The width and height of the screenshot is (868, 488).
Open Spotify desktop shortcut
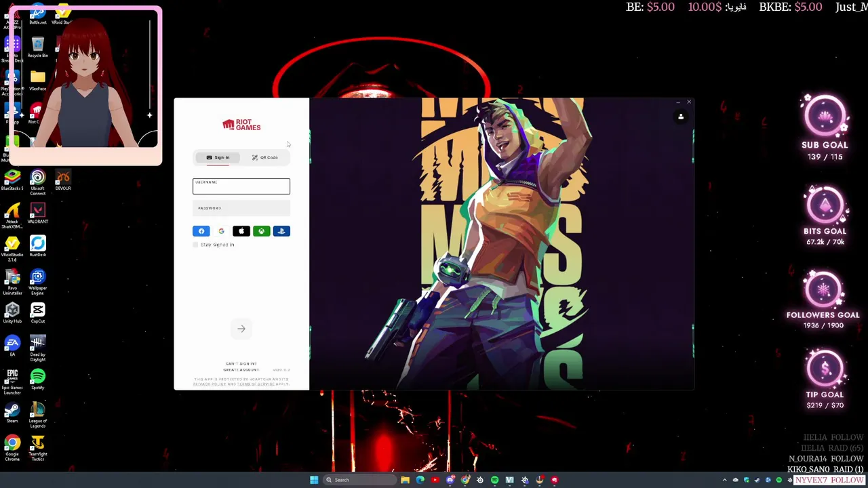(x=37, y=380)
